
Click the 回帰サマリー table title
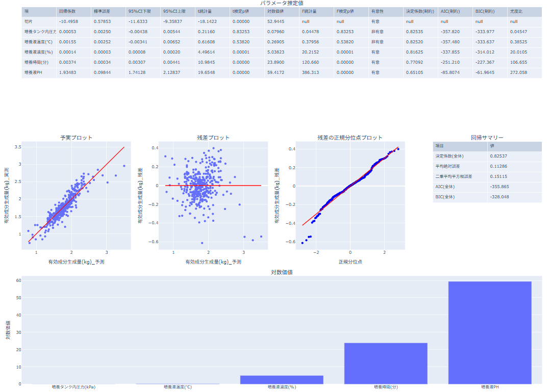click(x=487, y=138)
